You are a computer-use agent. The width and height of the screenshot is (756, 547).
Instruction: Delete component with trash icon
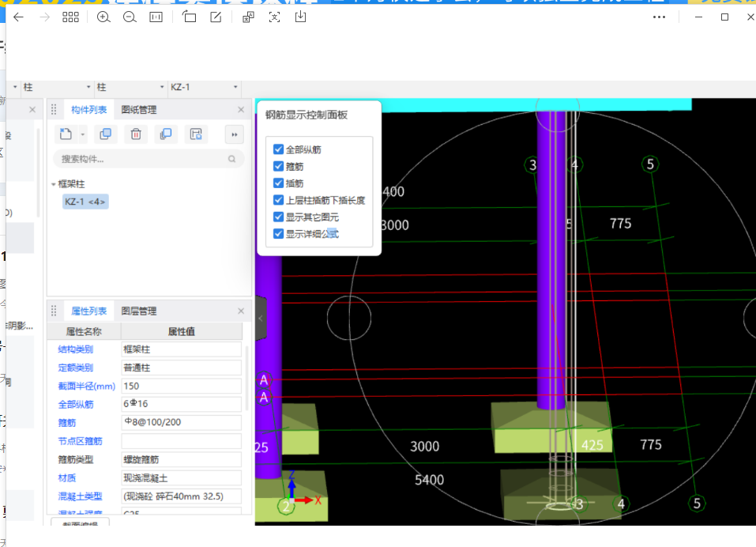click(x=136, y=134)
